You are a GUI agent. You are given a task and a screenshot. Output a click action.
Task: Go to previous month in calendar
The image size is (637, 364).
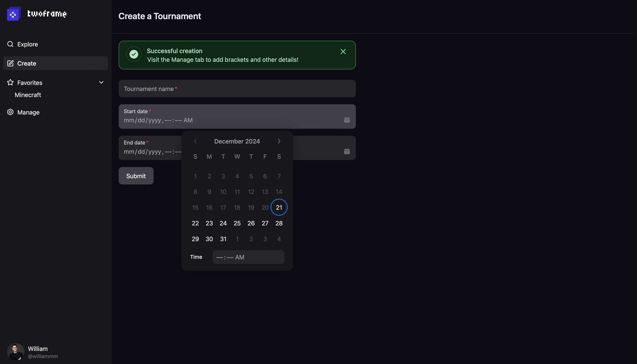coord(195,141)
